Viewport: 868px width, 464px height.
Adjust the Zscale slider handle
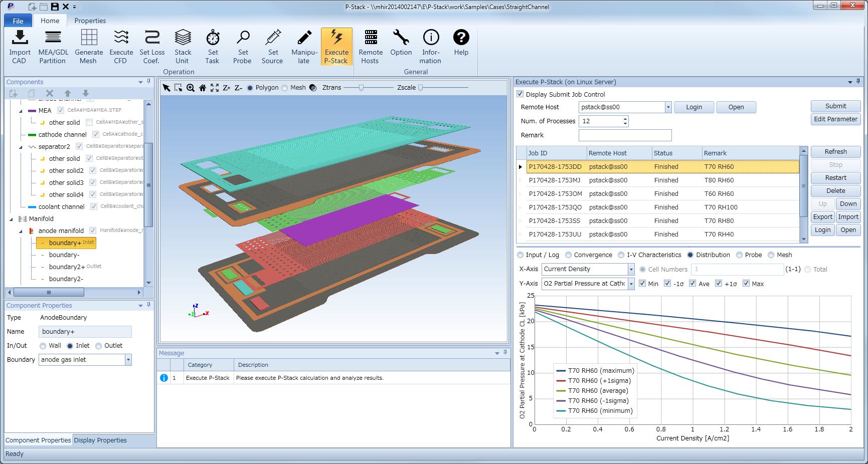click(421, 88)
